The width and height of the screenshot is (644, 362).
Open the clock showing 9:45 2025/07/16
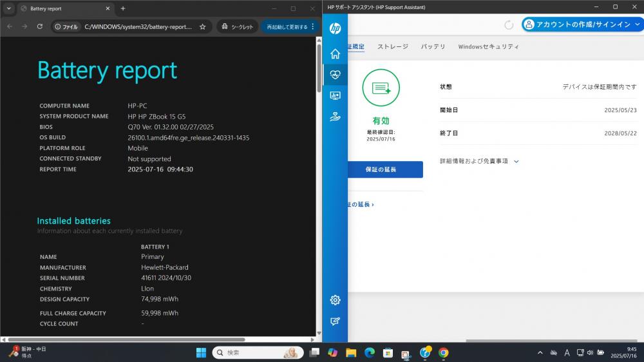pos(623,352)
